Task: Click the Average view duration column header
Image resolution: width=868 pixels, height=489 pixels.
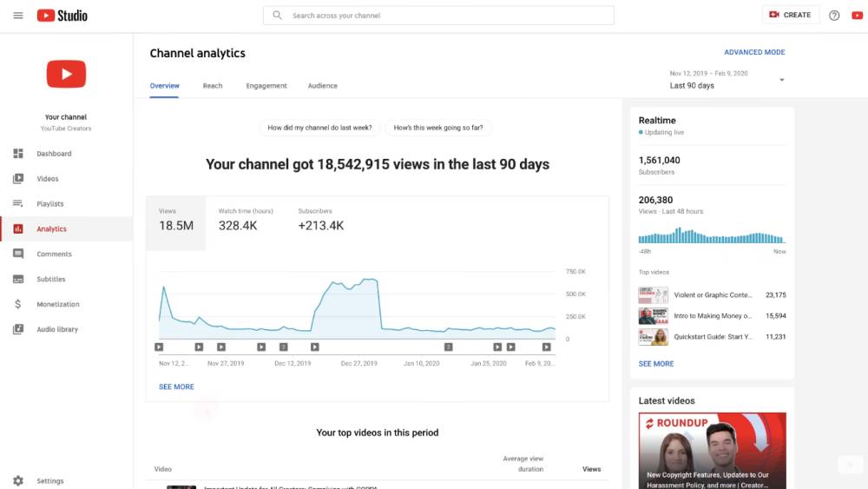Action: pyautogui.click(x=523, y=464)
